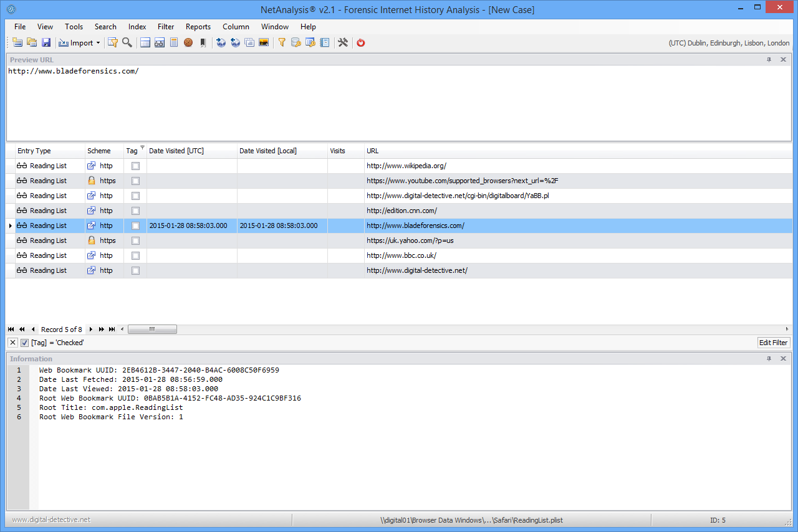Go to previous page of records

tap(22, 329)
